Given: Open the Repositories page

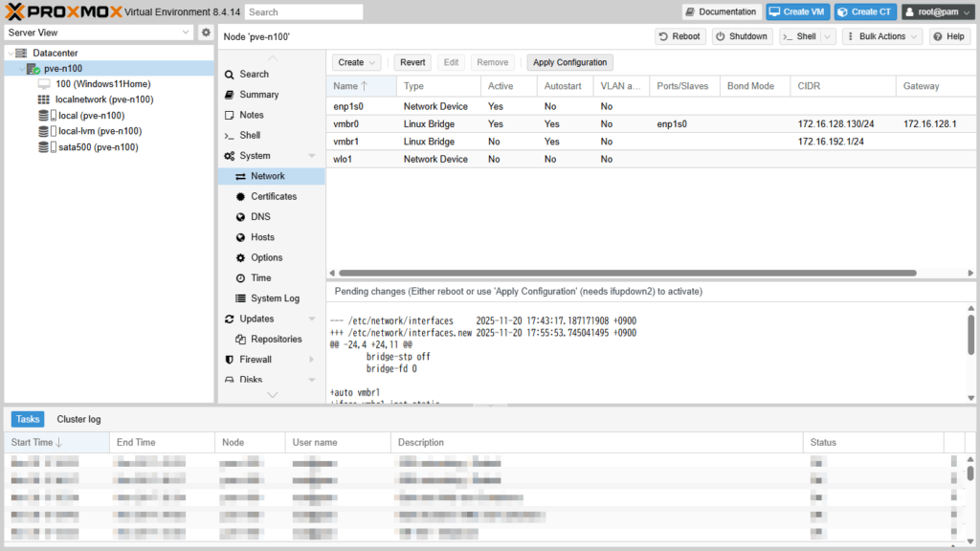Looking at the screenshot, I should click(276, 340).
